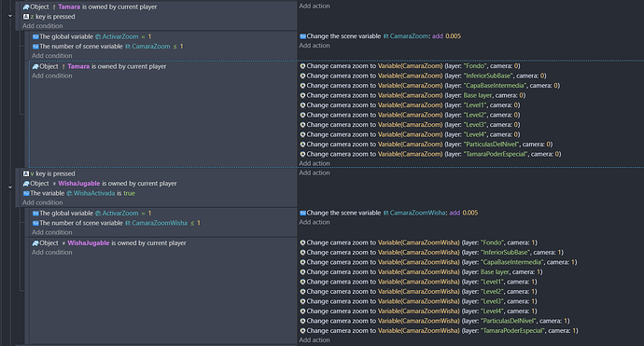This screenshot has width=644, height=346.
Task: Select the 'CamaraZoom ≤ 1' scene variable condition
Action: click(x=107, y=47)
